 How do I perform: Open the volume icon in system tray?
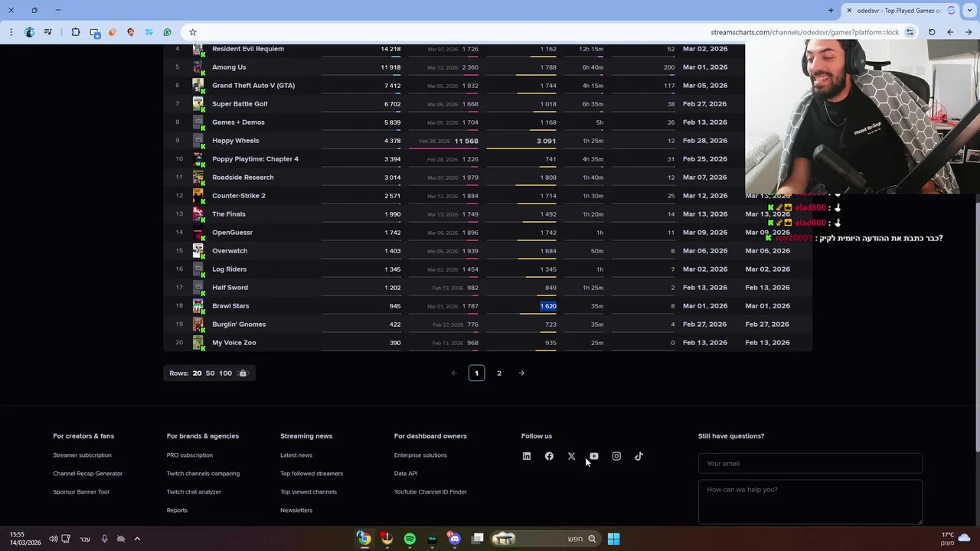[54, 539]
